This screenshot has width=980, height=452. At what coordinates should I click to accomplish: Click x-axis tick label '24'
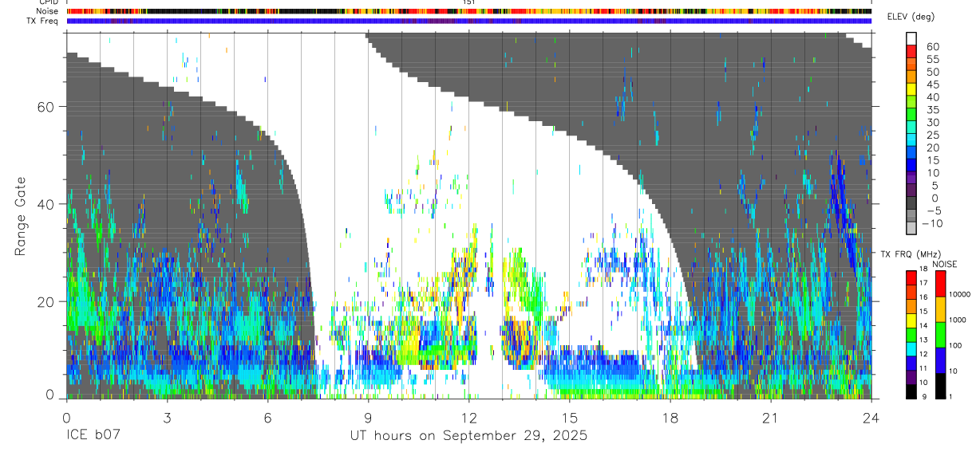coord(871,417)
